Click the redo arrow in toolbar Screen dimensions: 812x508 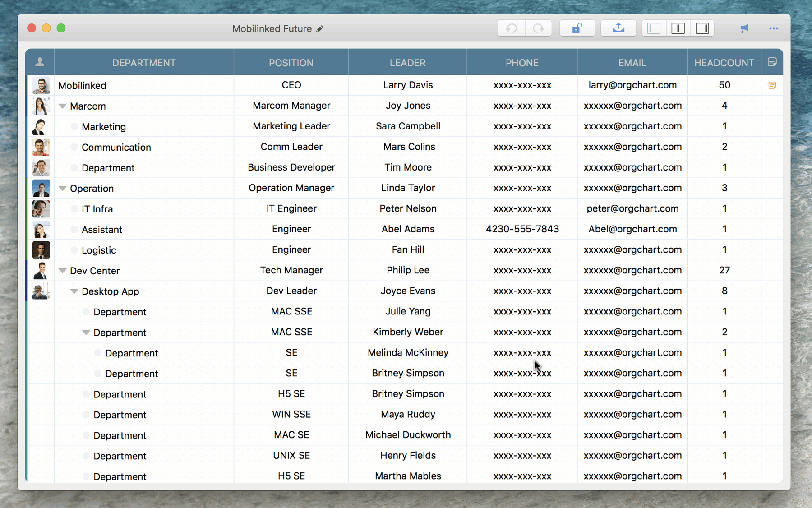coord(538,28)
